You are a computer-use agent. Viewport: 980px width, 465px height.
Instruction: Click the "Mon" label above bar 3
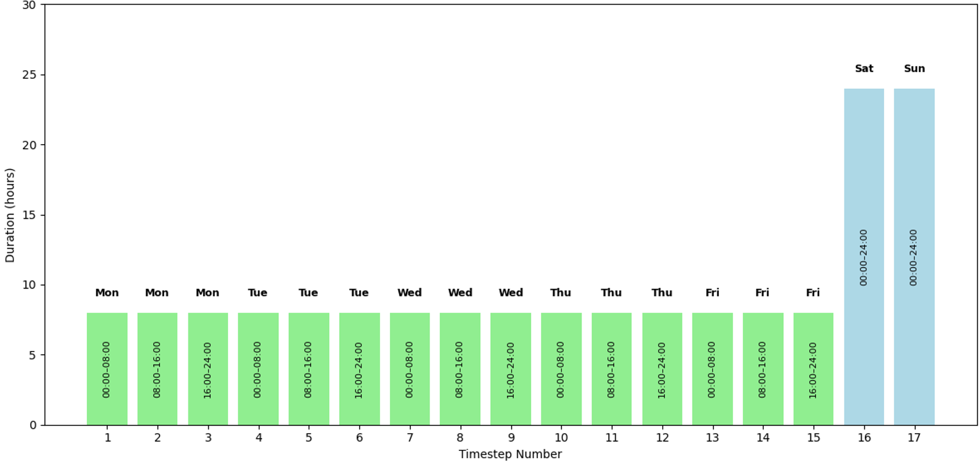click(x=207, y=293)
